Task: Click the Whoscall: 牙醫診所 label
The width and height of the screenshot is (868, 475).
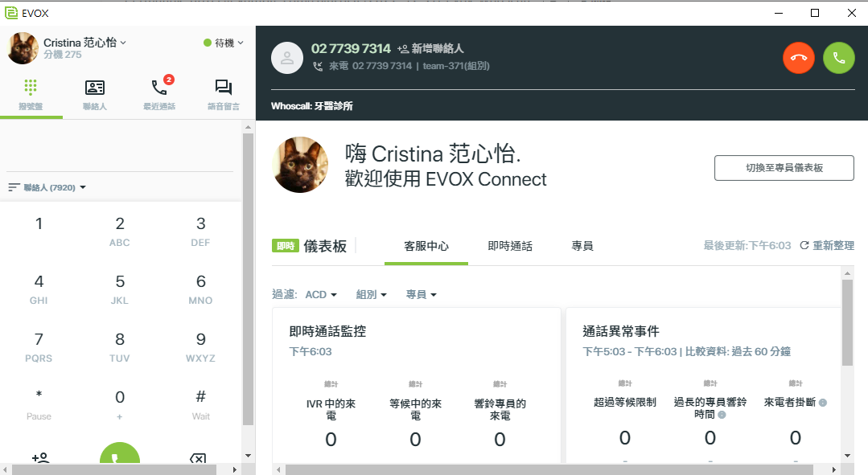Action: click(311, 105)
